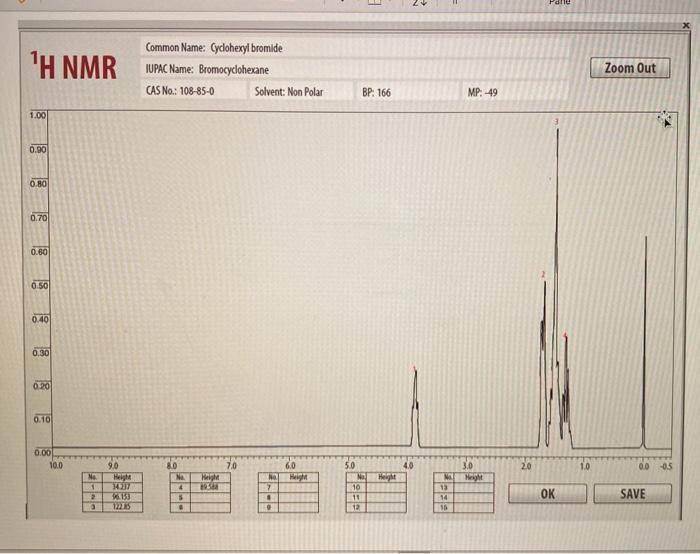Click the height value 89.588
The width and height of the screenshot is (700, 554).
point(210,487)
